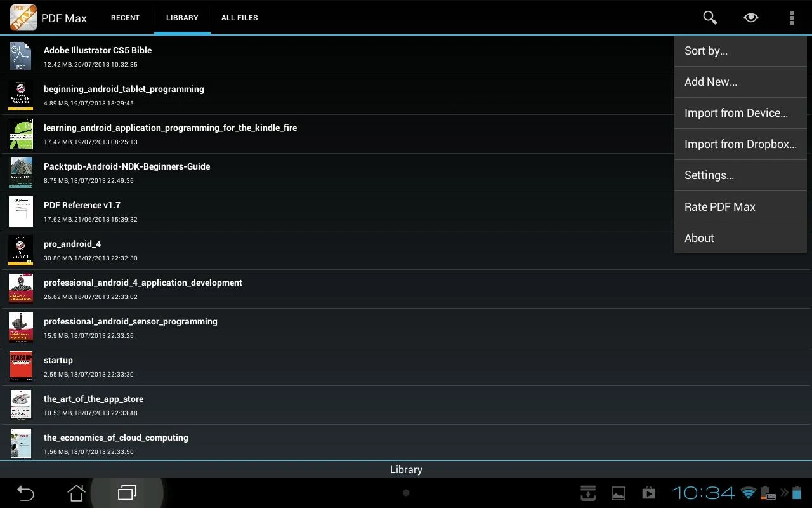Open the three-dot overflow menu
Image resolution: width=812 pixels, height=508 pixels.
[x=792, y=17]
